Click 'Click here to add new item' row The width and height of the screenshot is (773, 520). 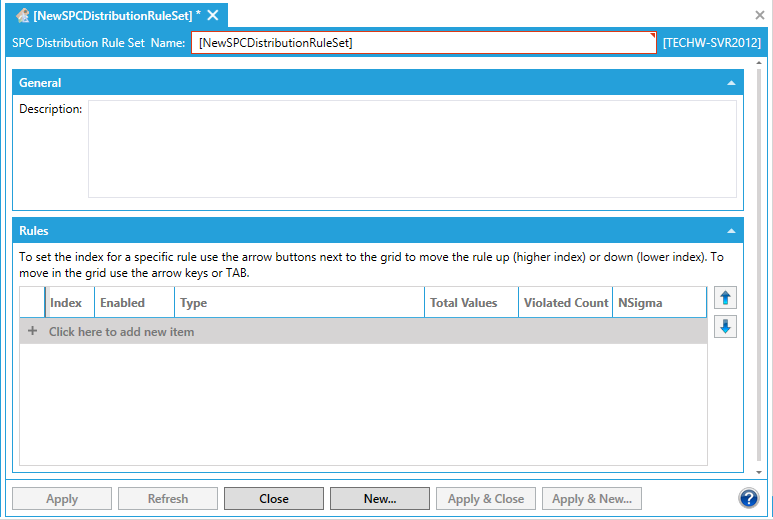(121, 331)
